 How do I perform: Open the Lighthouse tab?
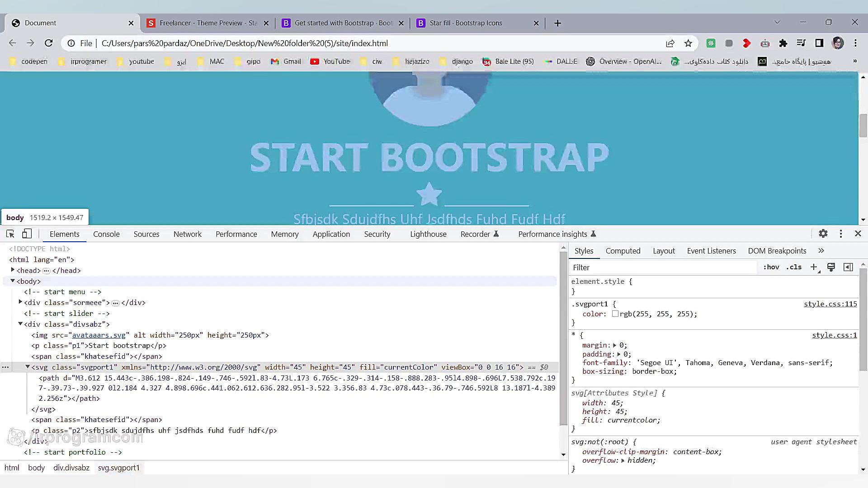[428, 234]
